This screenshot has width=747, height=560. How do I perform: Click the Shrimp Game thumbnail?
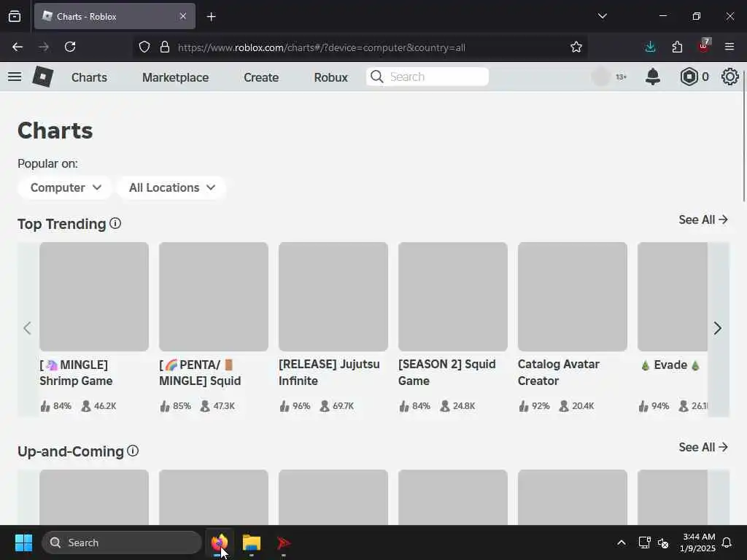tap(94, 296)
